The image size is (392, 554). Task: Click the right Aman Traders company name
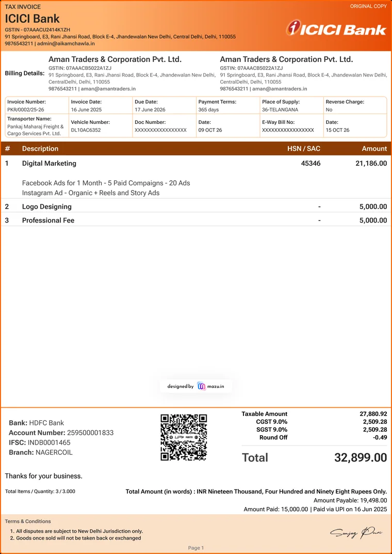(x=286, y=59)
